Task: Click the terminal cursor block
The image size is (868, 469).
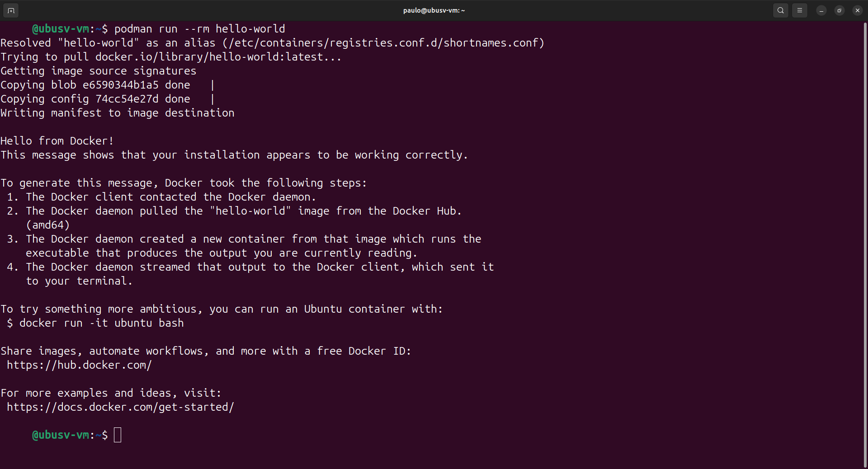Action: pos(118,435)
